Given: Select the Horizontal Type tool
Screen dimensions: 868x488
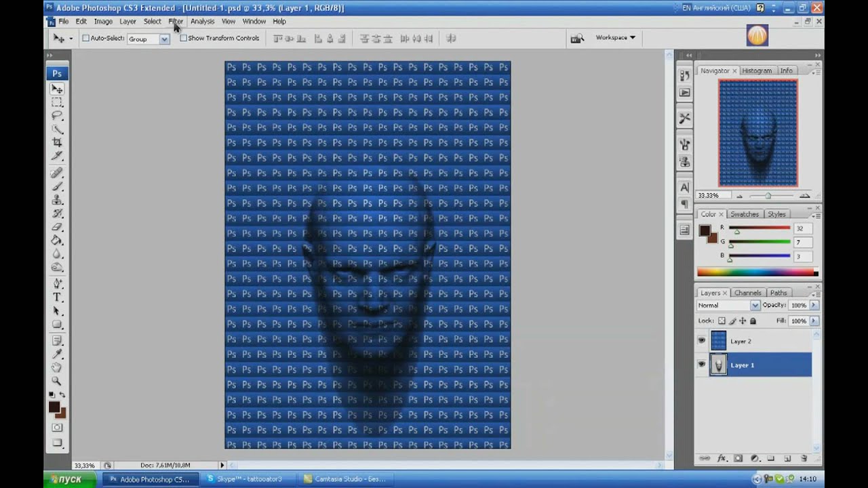Looking at the screenshot, I should [57, 298].
